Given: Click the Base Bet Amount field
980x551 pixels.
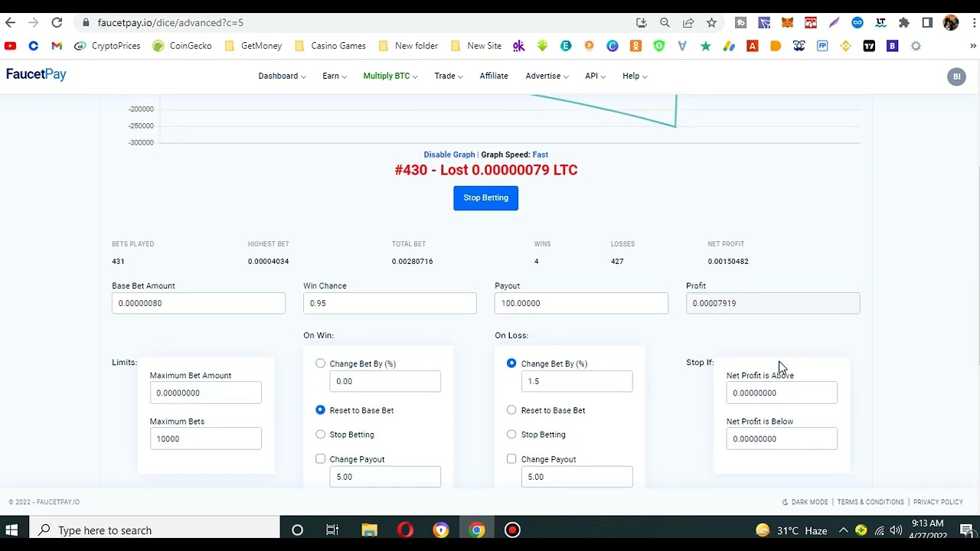Looking at the screenshot, I should [x=198, y=303].
